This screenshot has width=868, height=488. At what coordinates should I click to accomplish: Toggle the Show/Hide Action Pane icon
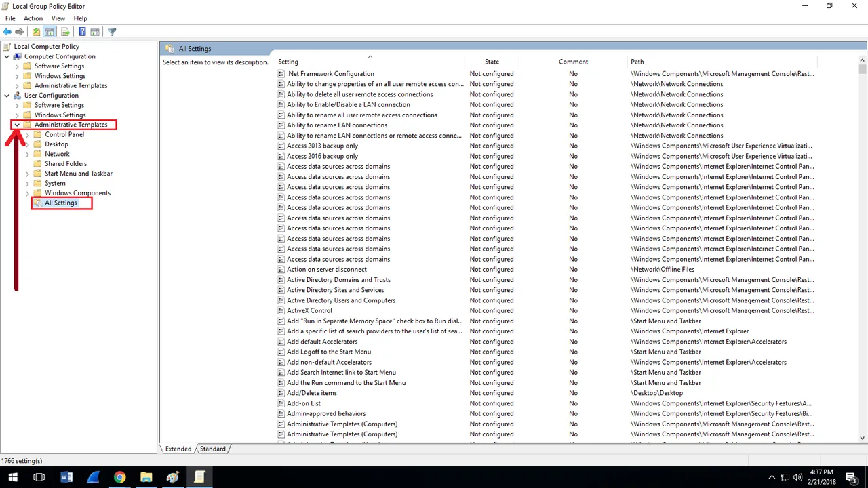95,32
